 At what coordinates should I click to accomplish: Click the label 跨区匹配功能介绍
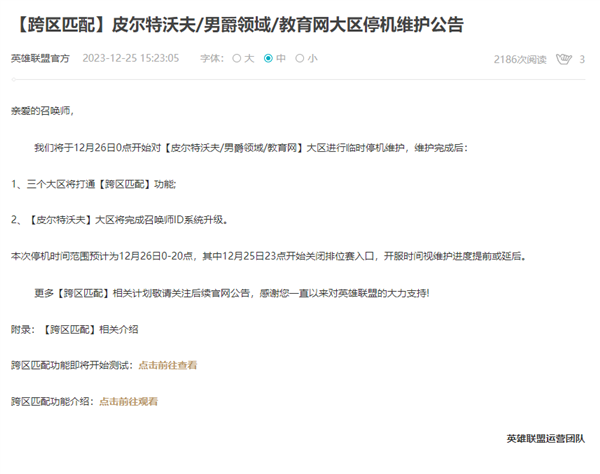(52, 401)
